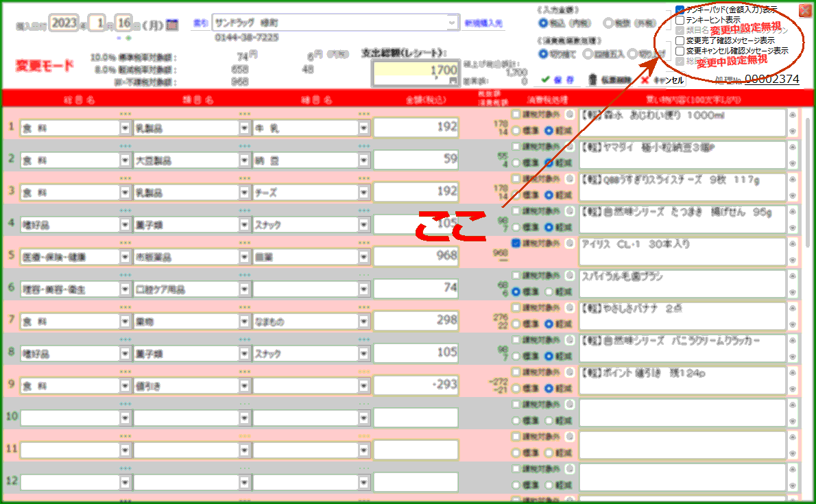The image size is (816, 504).
Task: Click the round button at end of row 1 tax options
Action: pyautogui.click(x=570, y=115)
